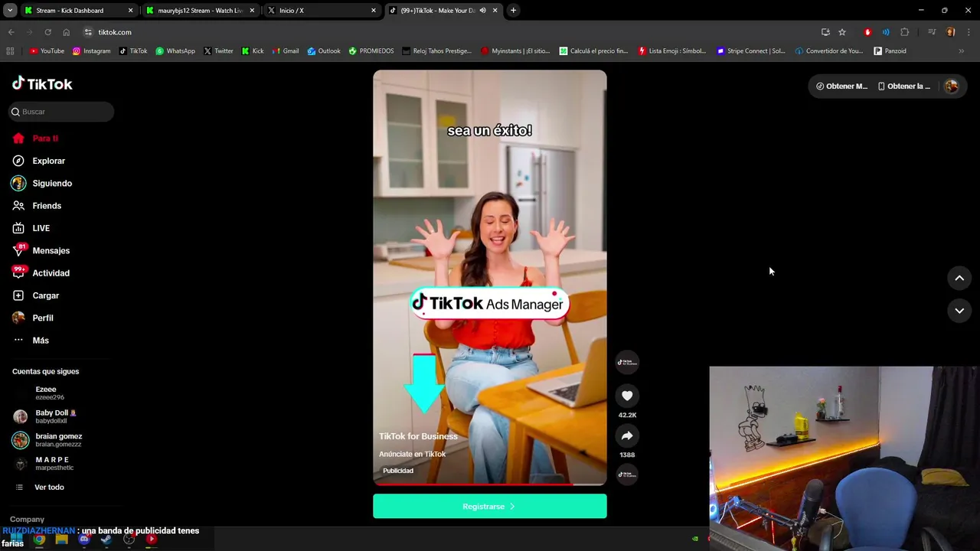Bookmark this page with star icon

[x=842, y=32]
